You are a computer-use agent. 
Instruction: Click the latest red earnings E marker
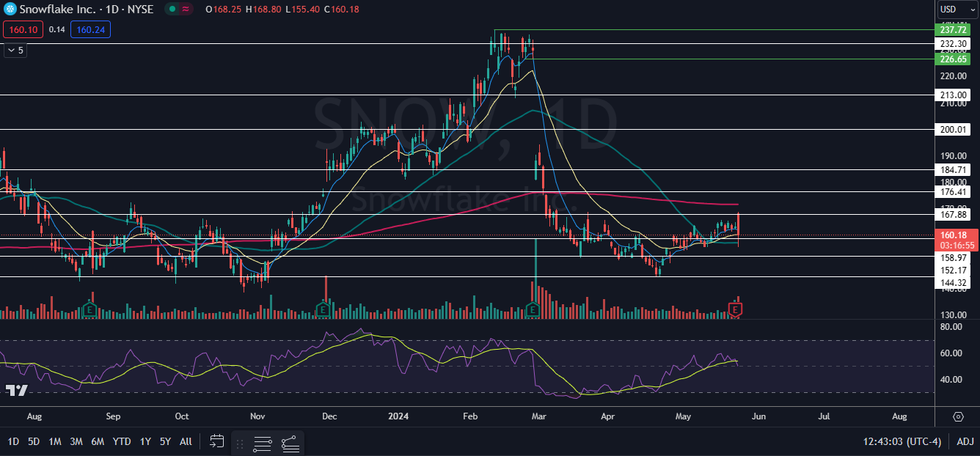pos(736,311)
